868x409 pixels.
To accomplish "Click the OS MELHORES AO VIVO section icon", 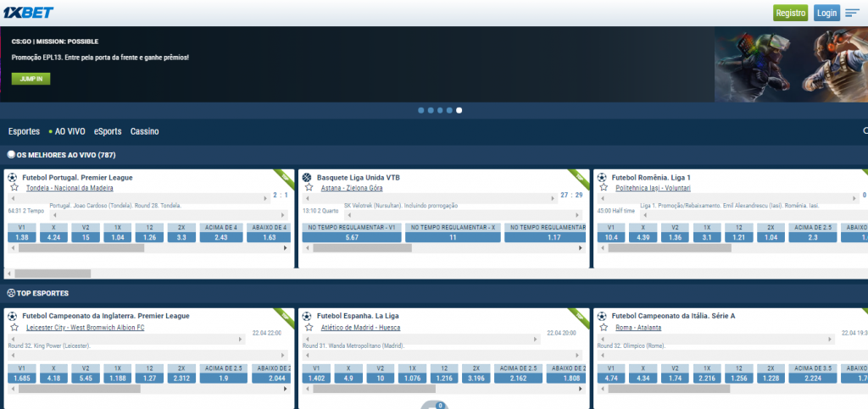I will [10, 155].
